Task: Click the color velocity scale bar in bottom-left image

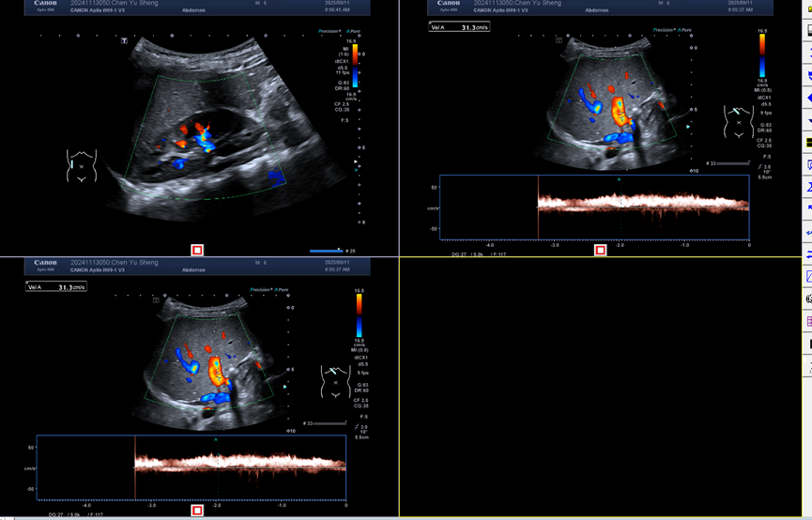Action: (x=359, y=314)
